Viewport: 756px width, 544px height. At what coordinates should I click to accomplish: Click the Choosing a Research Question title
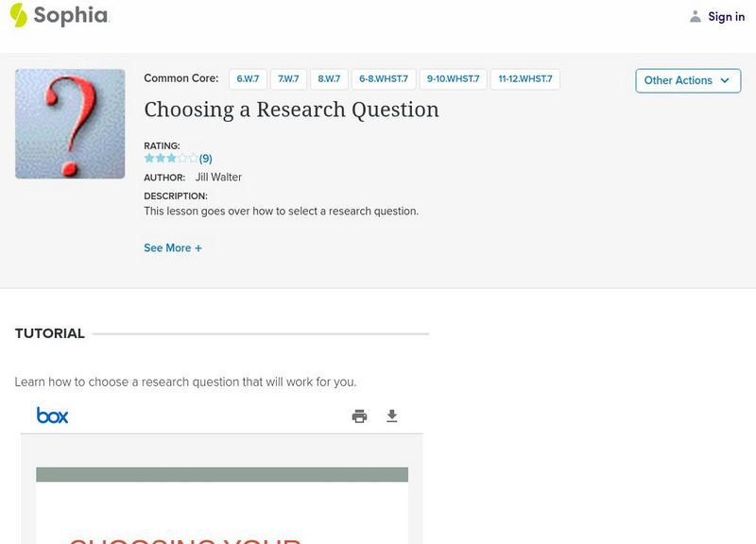(x=291, y=110)
